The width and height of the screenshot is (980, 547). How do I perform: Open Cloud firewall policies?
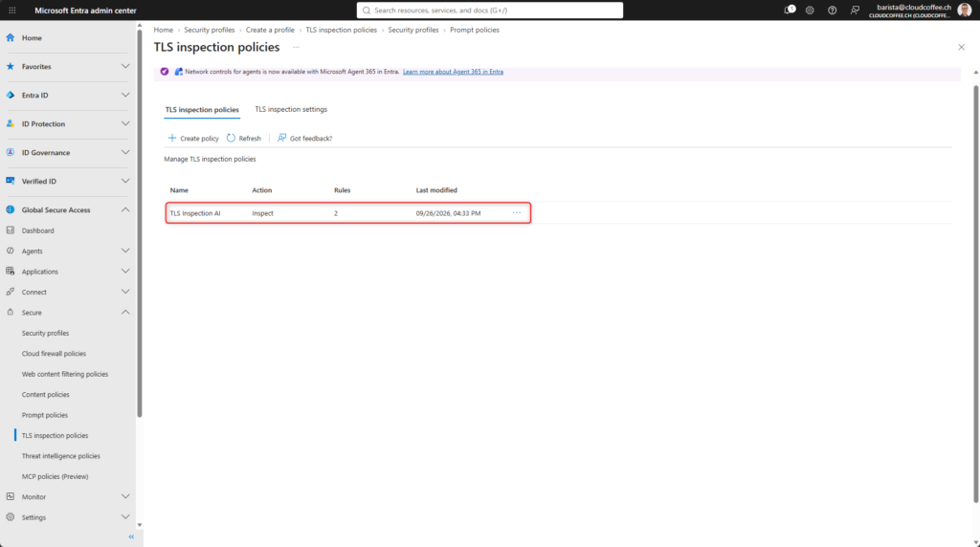[54, 354]
